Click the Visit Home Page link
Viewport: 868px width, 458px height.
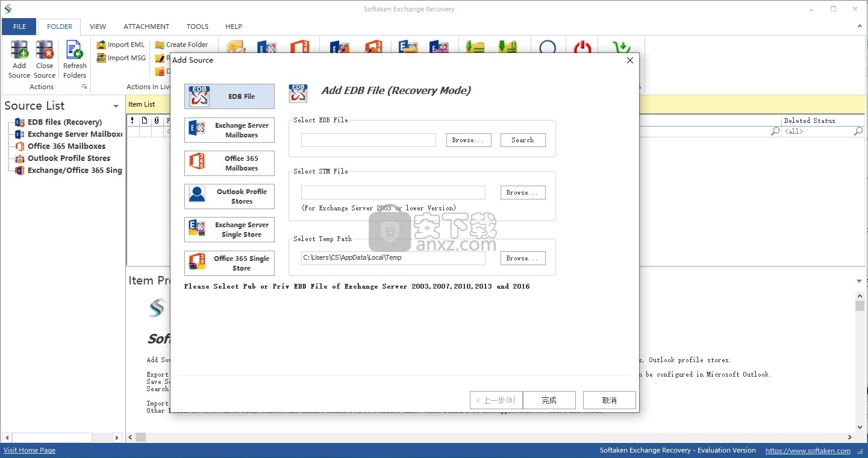coord(30,450)
